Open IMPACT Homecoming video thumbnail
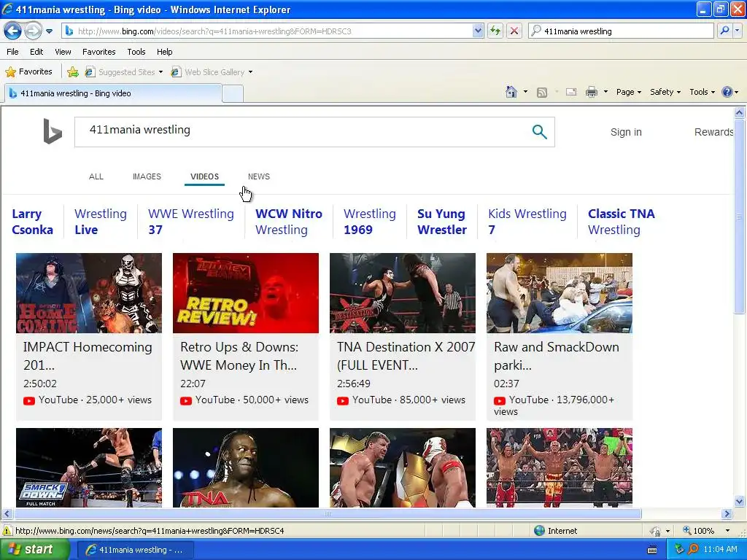This screenshot has width=747, height=560. coord(89,293)
